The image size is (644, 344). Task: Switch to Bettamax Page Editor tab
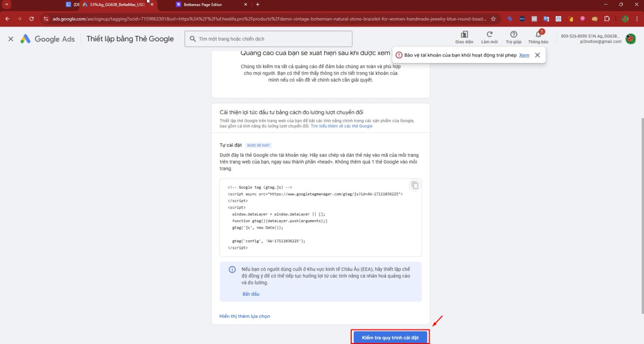pos(211,5)
